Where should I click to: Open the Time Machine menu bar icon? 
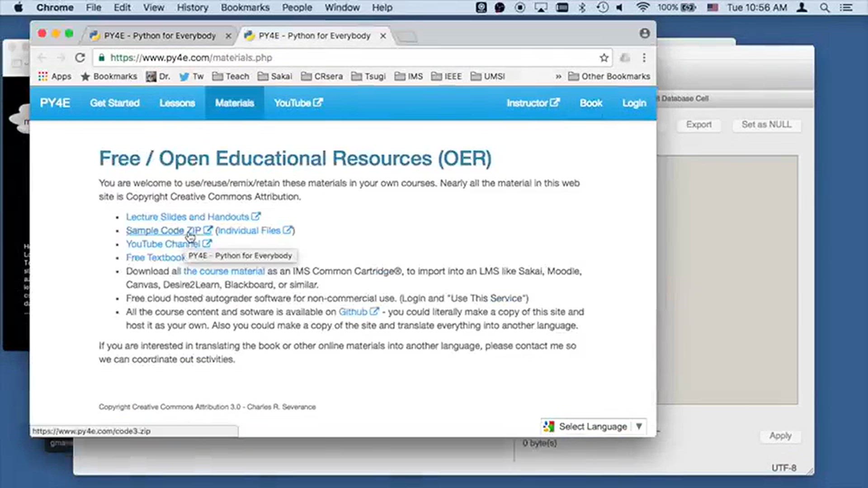point(602,8)
